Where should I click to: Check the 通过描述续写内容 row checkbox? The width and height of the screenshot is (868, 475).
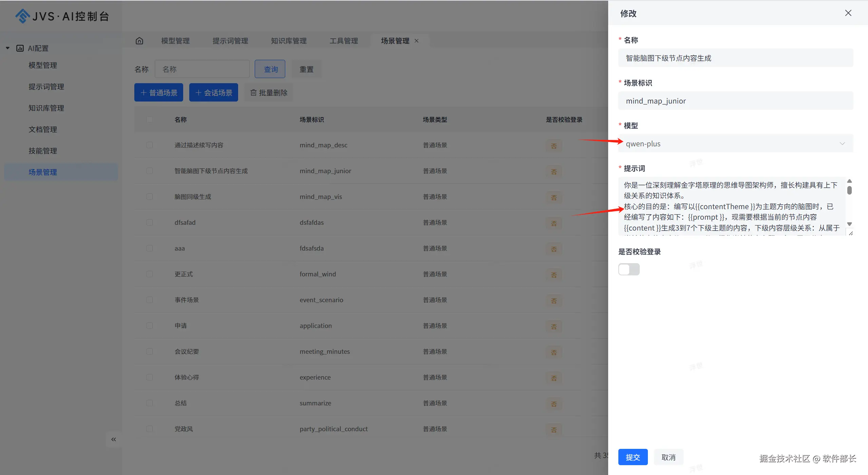[x=150, y=145]
